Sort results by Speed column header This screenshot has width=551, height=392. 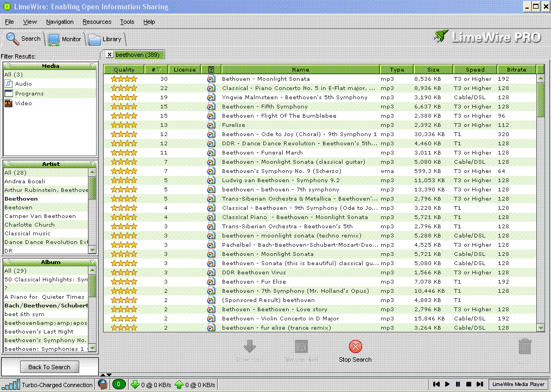click(x=475, y=69)
